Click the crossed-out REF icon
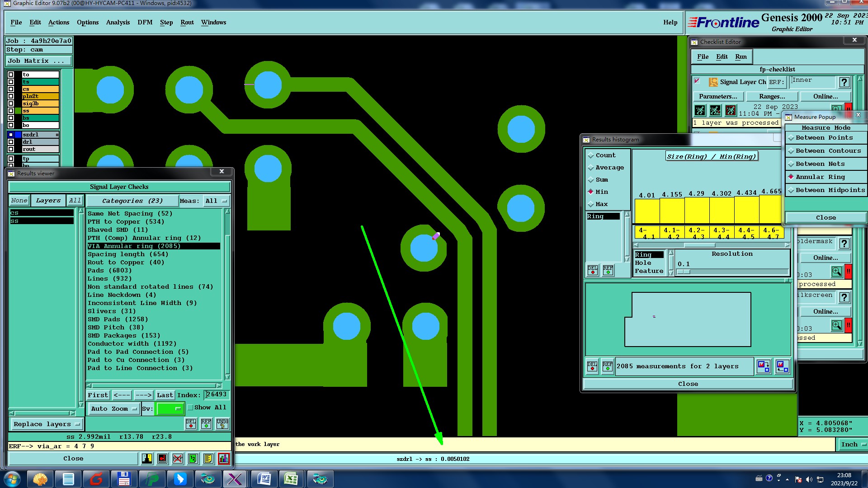This screenshot has height=488, width=868. pyautogui.click(x=178, y=459)
